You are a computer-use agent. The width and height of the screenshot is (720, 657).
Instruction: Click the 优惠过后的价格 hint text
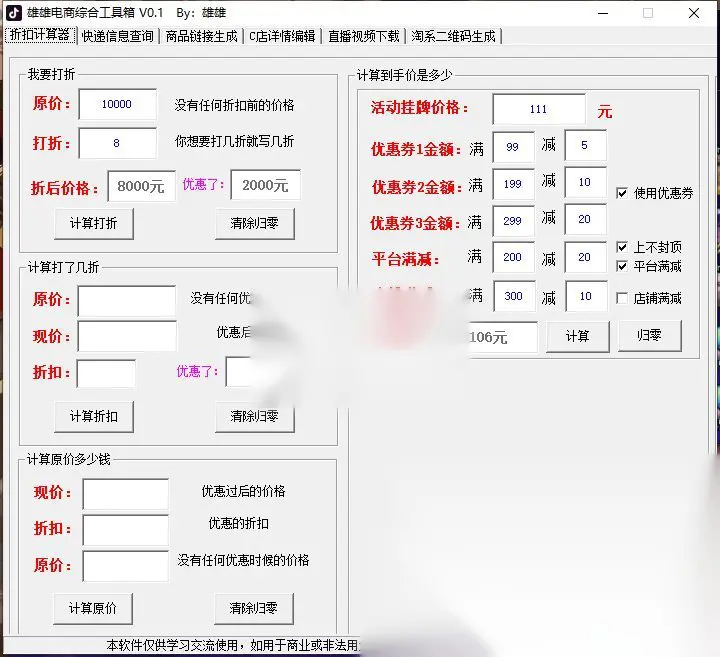click(x=243, y=491)
